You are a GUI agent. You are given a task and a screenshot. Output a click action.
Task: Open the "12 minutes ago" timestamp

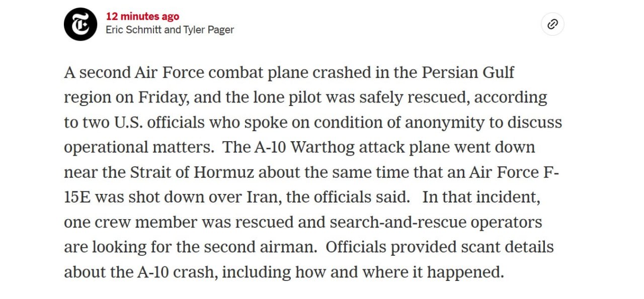tap(142, 17)
